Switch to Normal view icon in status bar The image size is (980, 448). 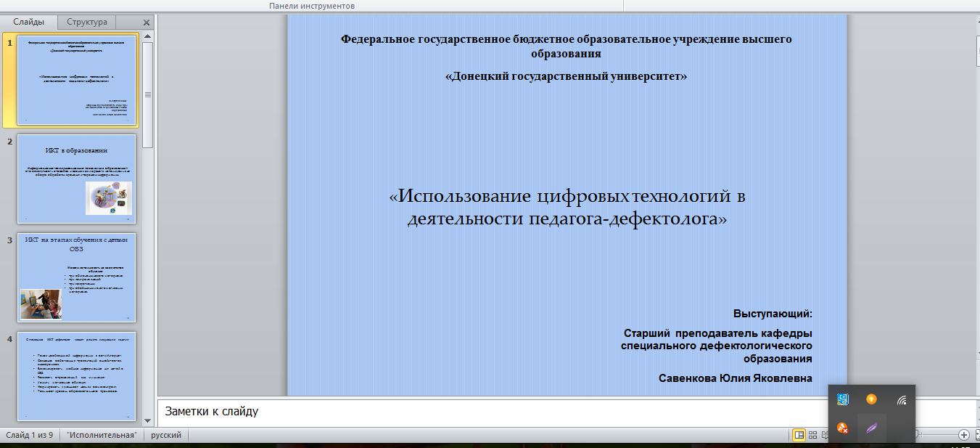coord(799,435)
